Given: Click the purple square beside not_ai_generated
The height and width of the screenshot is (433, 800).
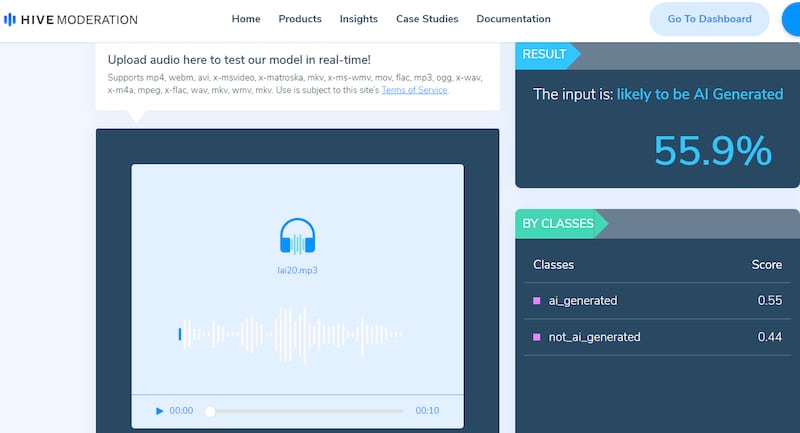Looking at the screenshot, I should click(537, 337).
